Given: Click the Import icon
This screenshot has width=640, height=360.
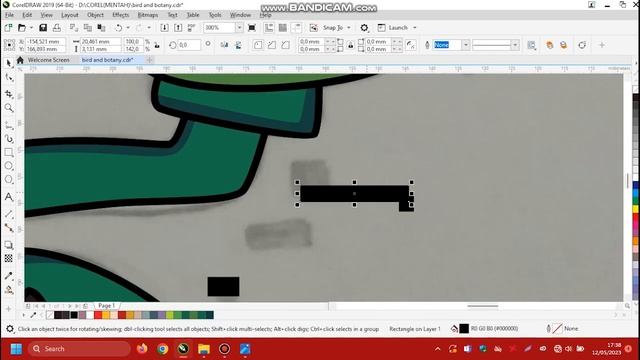Looking at the screenshot, I should (164, 28).
